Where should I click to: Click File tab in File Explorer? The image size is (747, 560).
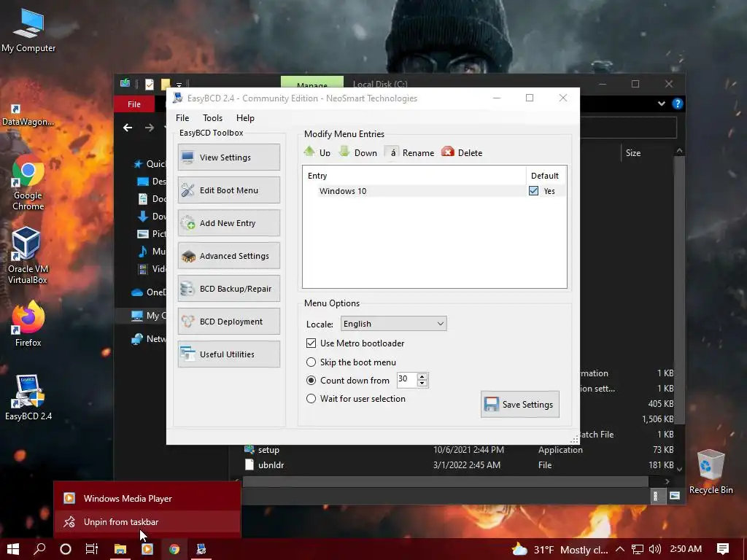point(134,104)
